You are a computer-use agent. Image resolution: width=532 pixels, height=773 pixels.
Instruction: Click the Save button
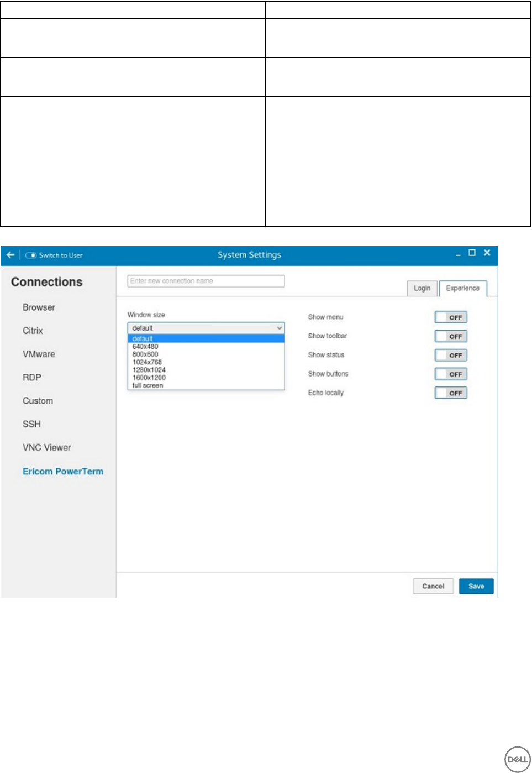coord(476,586)
